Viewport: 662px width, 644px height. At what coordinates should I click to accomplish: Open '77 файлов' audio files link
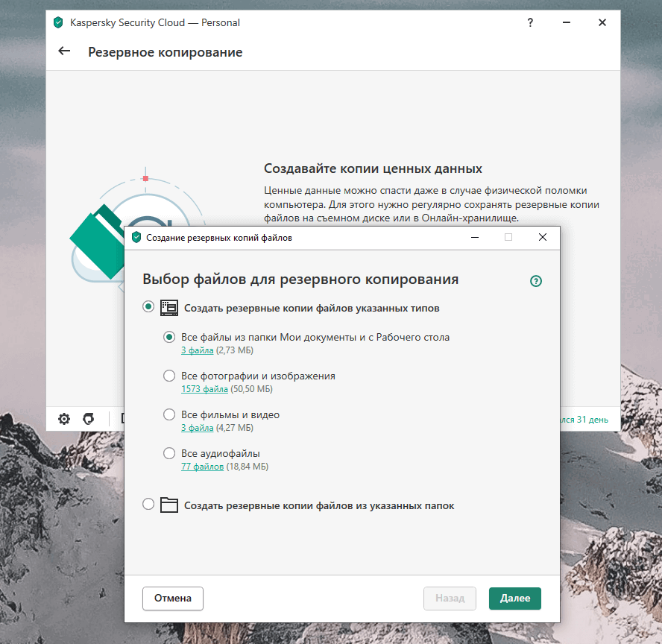(x=202, y=467)
